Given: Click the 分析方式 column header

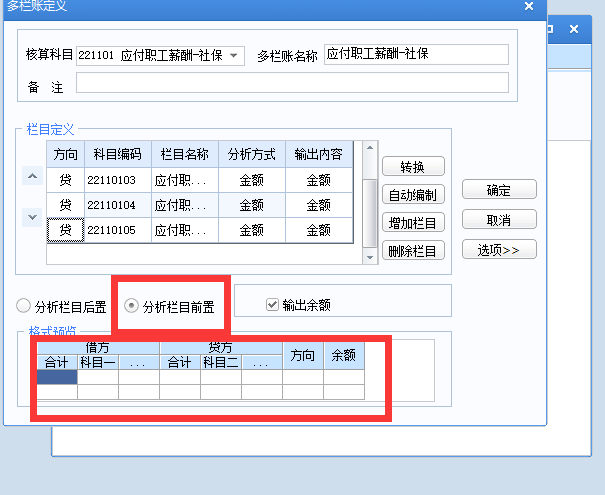Looking at the screenshot, I should click(x=251, y=154).
